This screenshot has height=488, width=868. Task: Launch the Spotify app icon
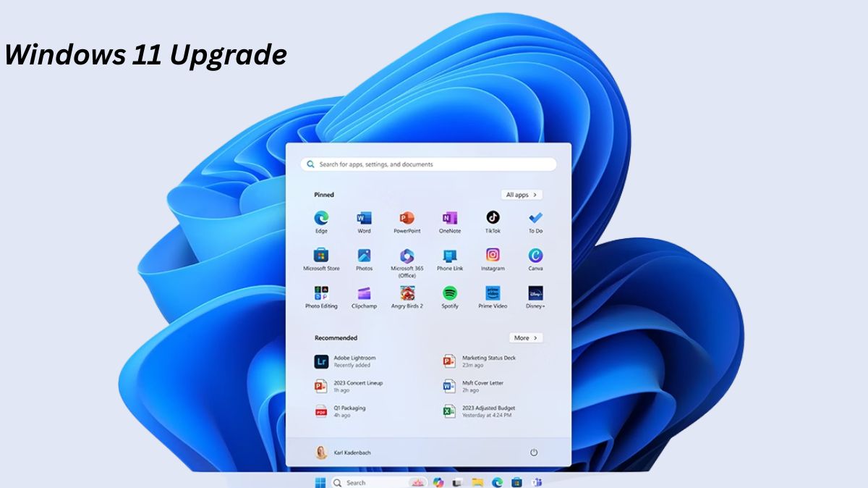tap(450, 293)
